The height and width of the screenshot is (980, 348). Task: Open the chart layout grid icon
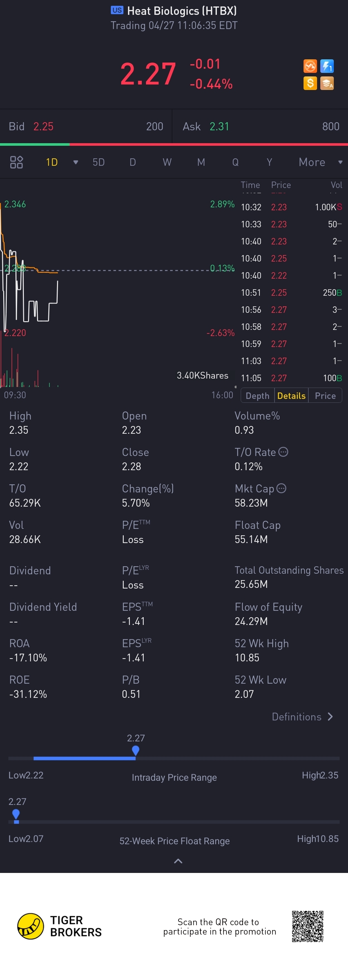pos(16,162)
